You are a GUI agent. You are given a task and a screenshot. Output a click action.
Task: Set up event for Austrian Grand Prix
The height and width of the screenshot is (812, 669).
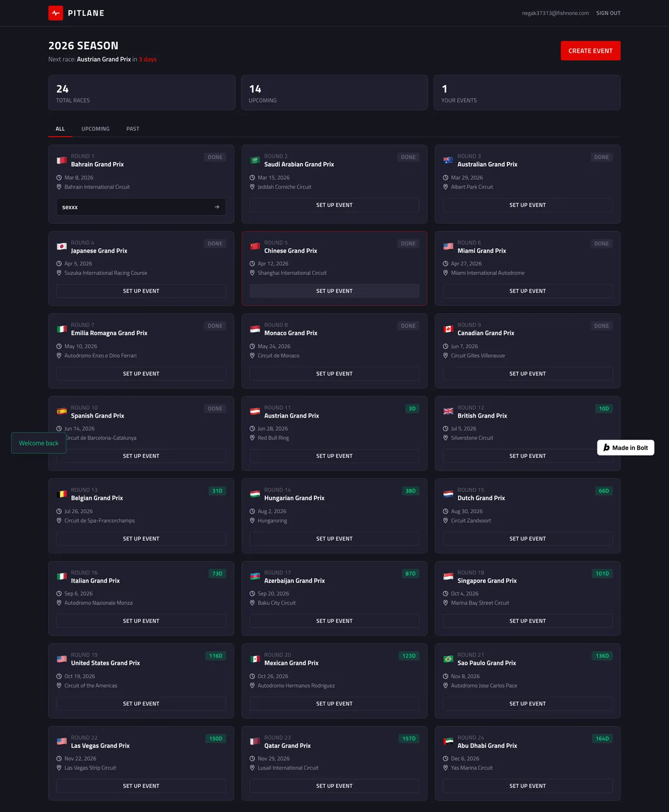[x=334, y=456]
